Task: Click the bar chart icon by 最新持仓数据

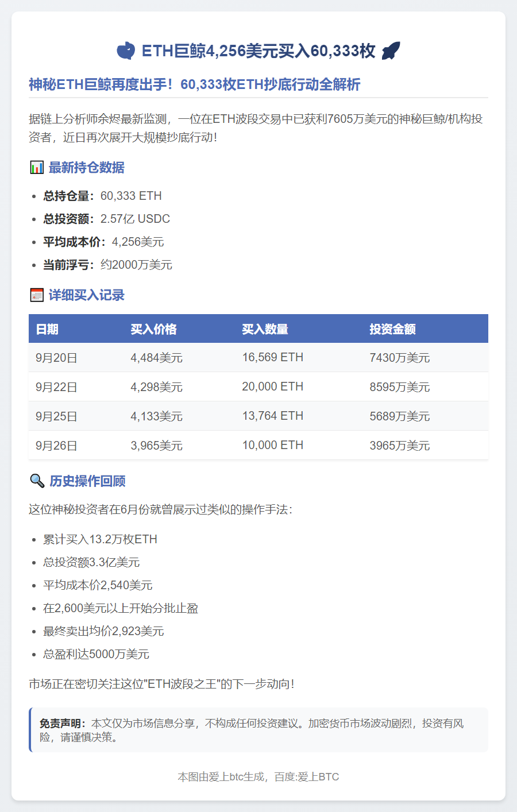Action: (x=37, y=168)
